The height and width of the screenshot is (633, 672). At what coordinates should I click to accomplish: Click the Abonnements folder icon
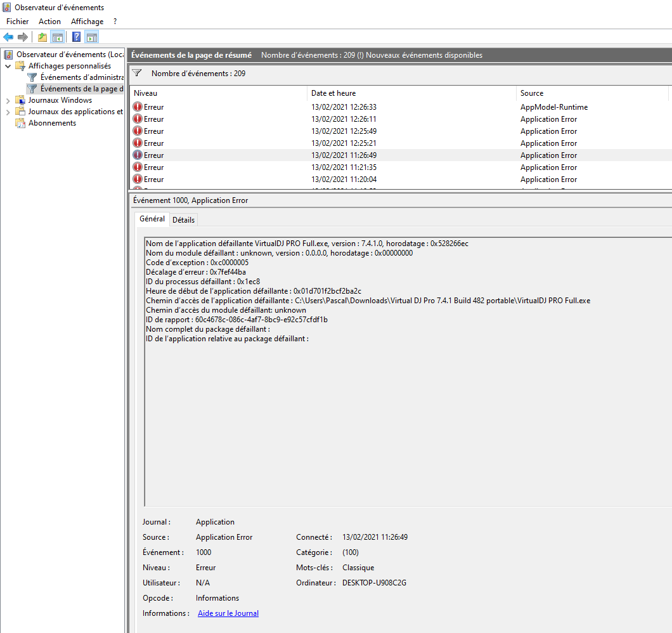(20, 123)
